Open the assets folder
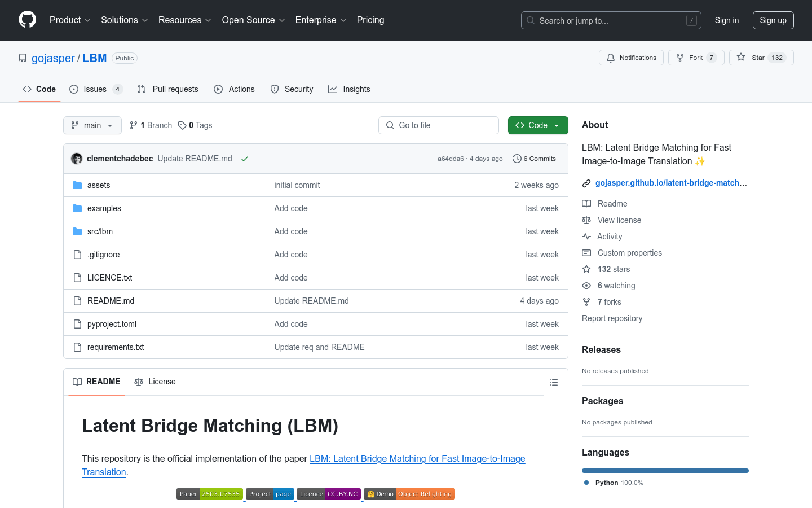Screen dimensions: 812x508 [x=99, y=185]
